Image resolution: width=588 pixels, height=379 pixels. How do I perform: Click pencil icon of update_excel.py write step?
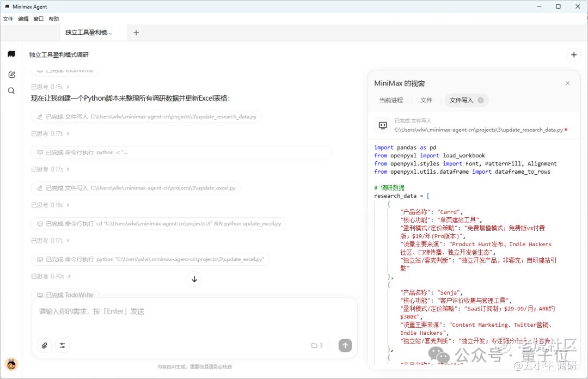[40, 188]
